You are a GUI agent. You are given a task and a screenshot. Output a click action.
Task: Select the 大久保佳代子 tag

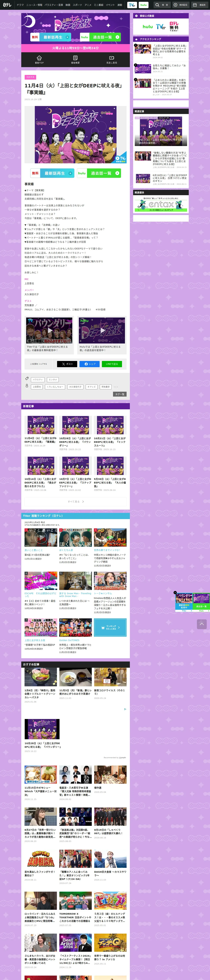point(75,387)
